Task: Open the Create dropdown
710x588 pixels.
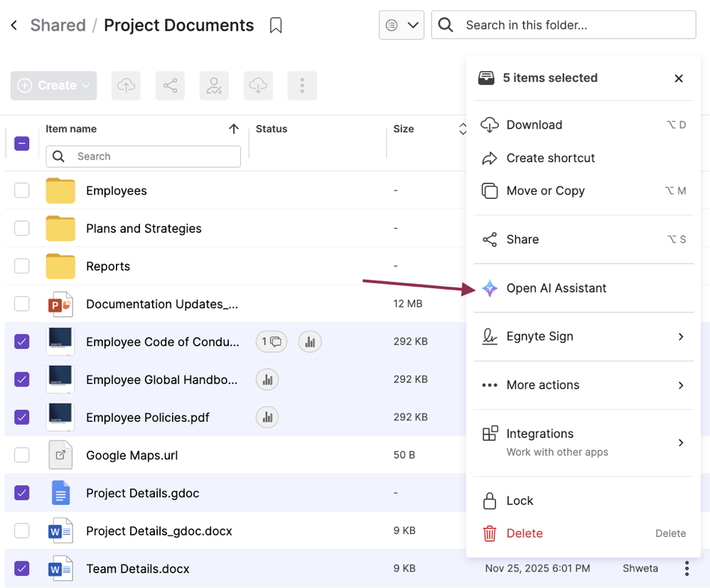Action: click(53, 86)
